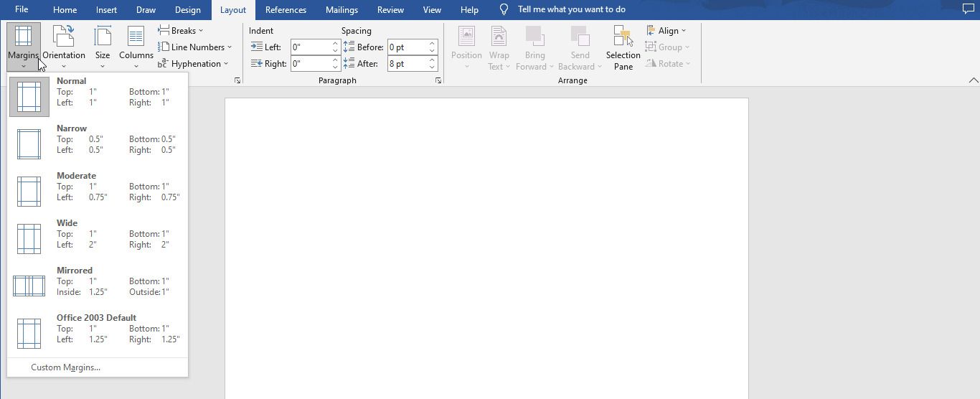Click the Spacing After icon

coord(349,63)
